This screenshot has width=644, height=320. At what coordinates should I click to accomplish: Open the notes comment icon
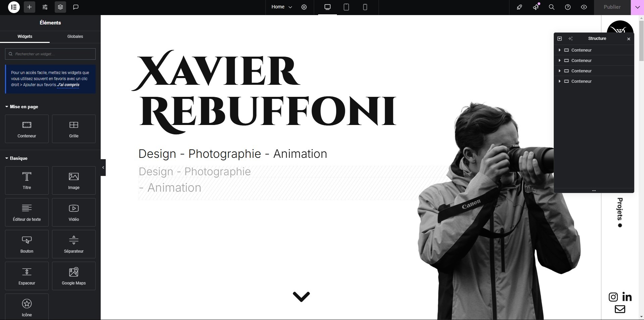(x=76, y=7)
